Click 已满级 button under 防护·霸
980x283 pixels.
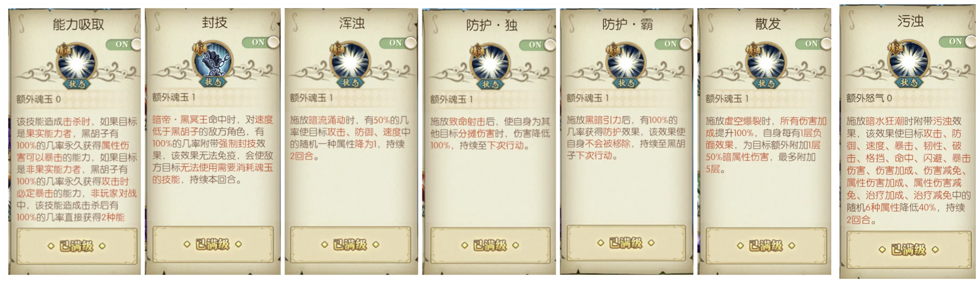[626, 243]
